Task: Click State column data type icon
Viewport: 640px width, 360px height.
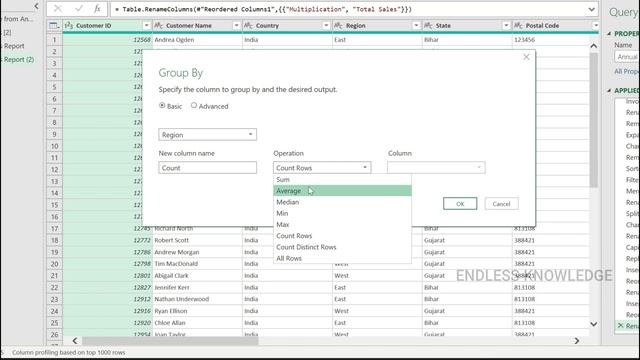Action: [x=429, y=25]
